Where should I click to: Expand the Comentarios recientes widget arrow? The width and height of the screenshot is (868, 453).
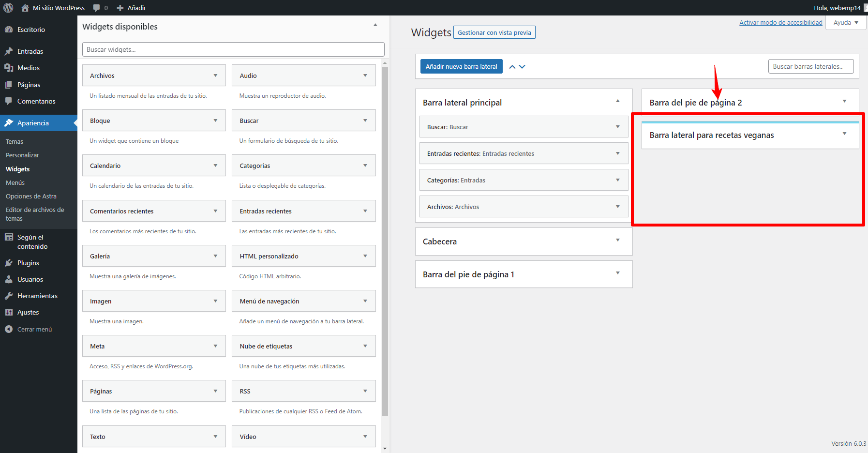pyautogui.click(x=215, y=211)
